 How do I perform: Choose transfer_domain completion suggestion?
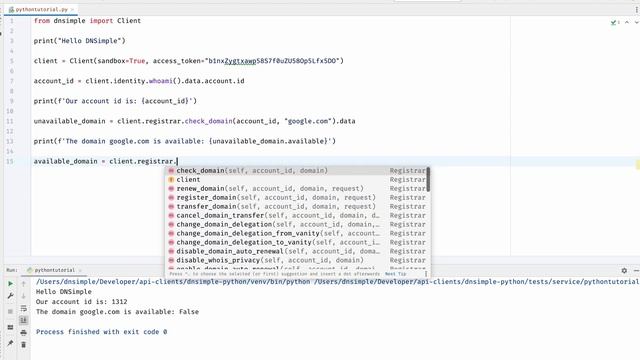pyautogui.click(x=297, y=207)
